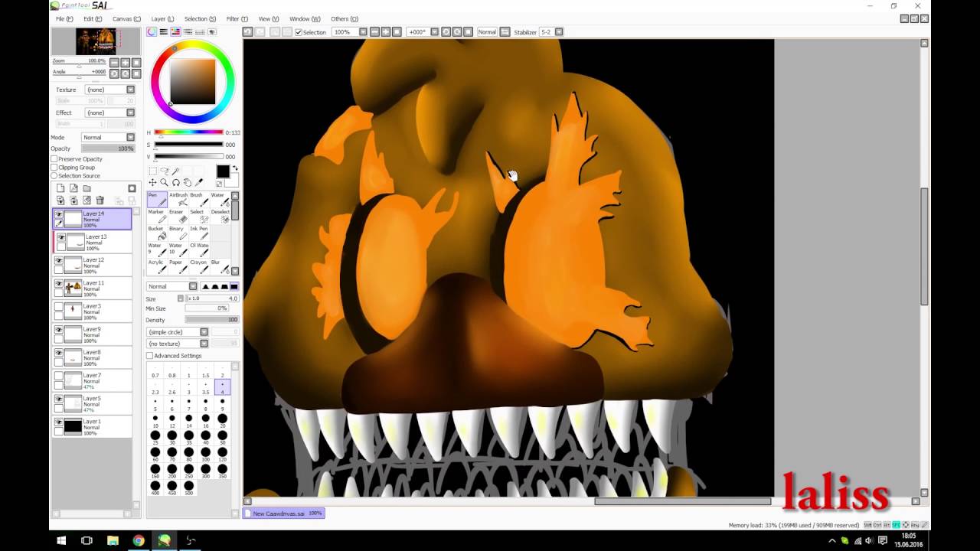Screen dimensions: 980x551
Task: Open the Texture dropdown
Action: click(x=110, y=90)
